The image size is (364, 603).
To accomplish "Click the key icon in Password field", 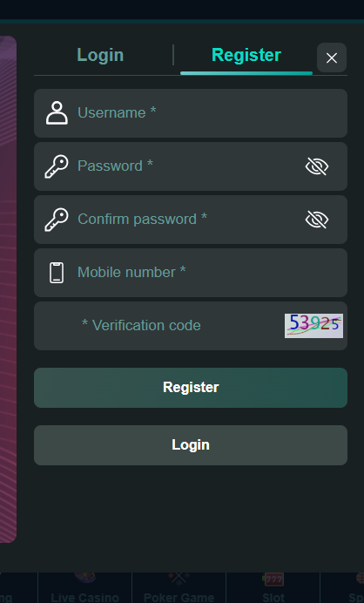I will pyautogui.click(x=57, y=166).
